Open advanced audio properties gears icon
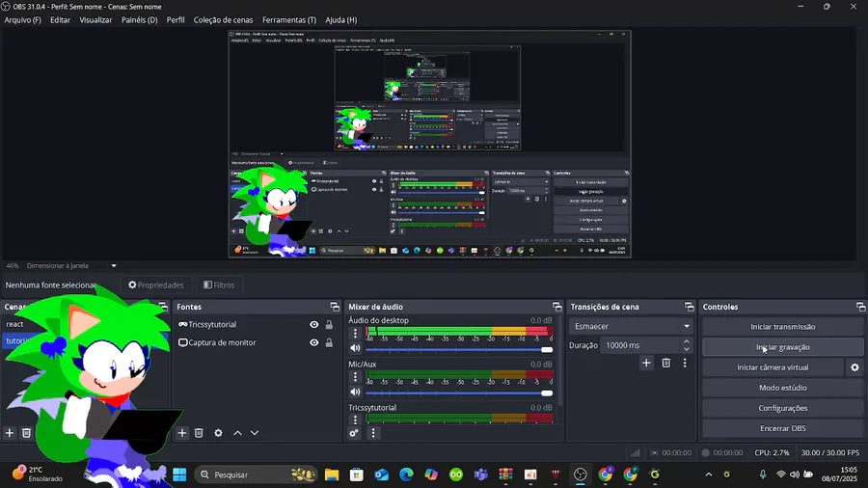868x488 pixels. point(354,433)
